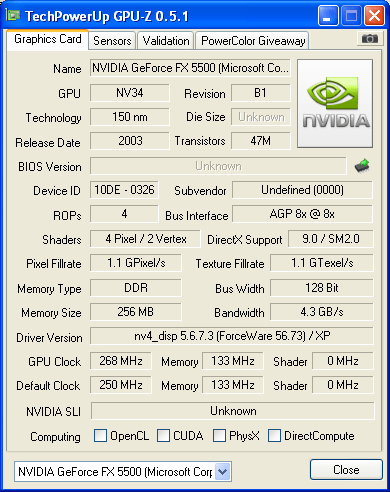390x492 pixels.
Task: Select the Graphics Card tab
Action: [x=47, y=39]
